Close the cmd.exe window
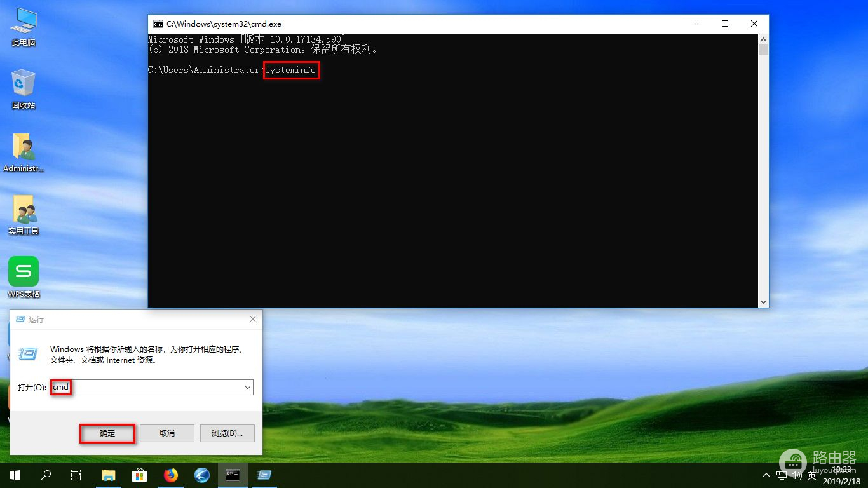This screenshot has height=488, width=868. (x=754, y=24)
